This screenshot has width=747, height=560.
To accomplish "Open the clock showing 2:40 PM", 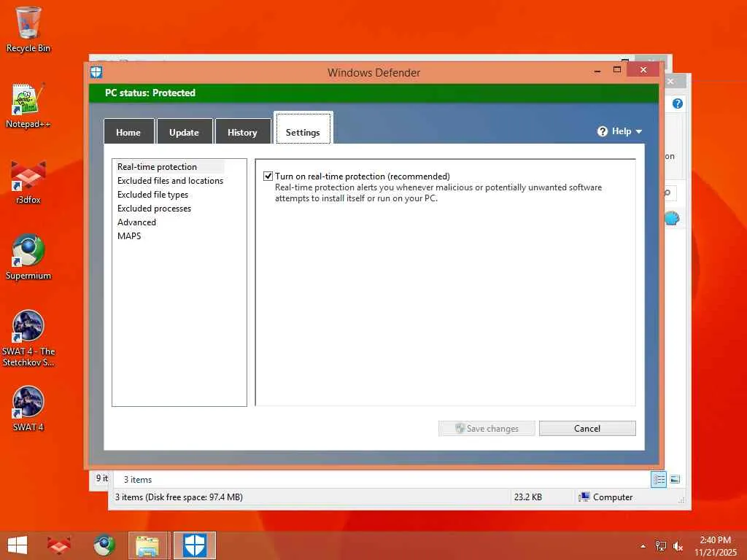I will (x=715, y=545).
